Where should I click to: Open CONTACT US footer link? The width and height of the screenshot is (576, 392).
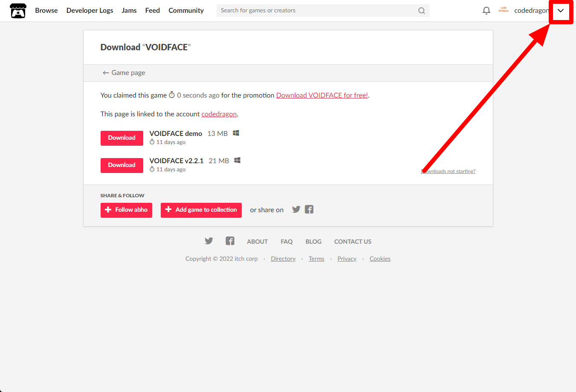click(x=353, y=242)
